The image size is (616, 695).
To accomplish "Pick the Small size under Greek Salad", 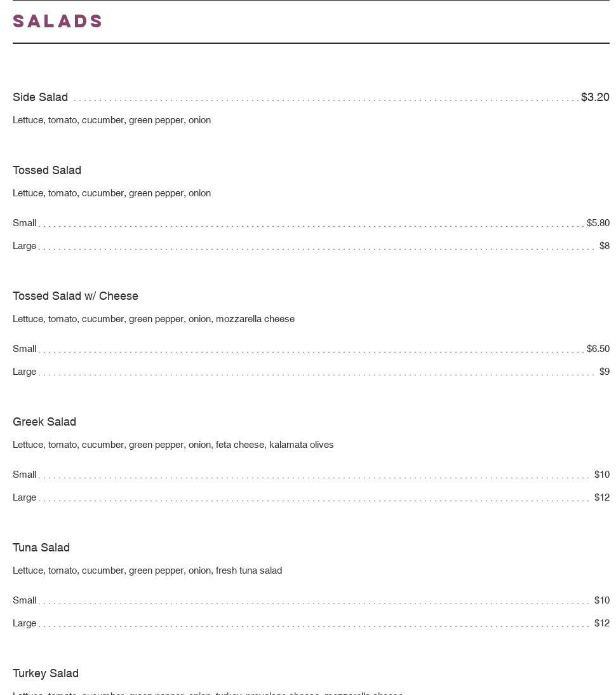I will point(25,475).
